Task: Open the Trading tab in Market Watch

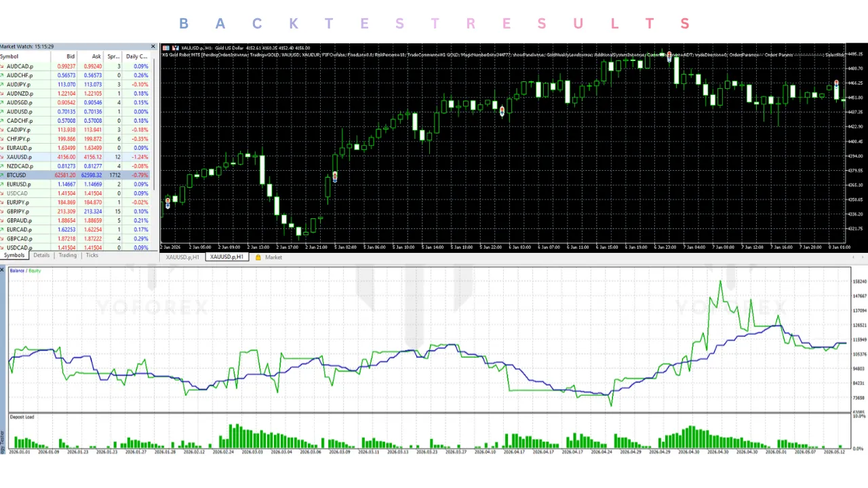Action: (x=67, y=256)
